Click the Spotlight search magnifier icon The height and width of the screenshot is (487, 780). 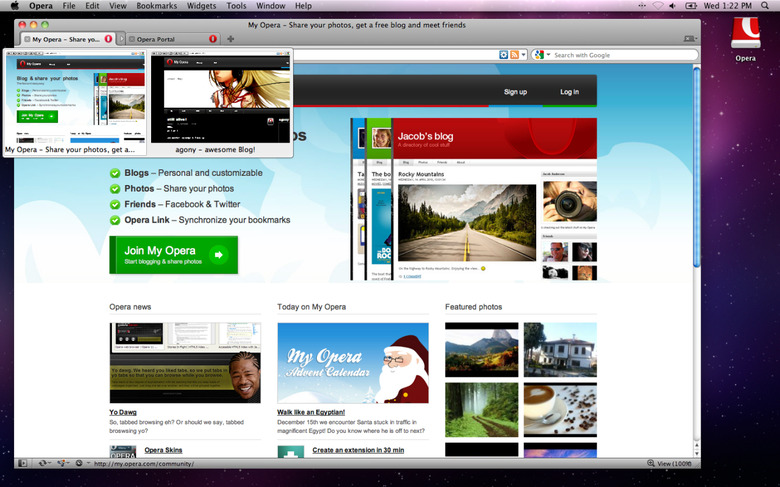pos(765,6)
